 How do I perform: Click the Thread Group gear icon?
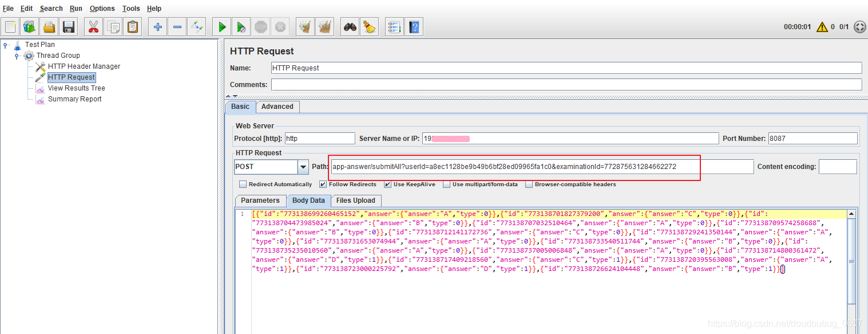click(x=29, y=56)
